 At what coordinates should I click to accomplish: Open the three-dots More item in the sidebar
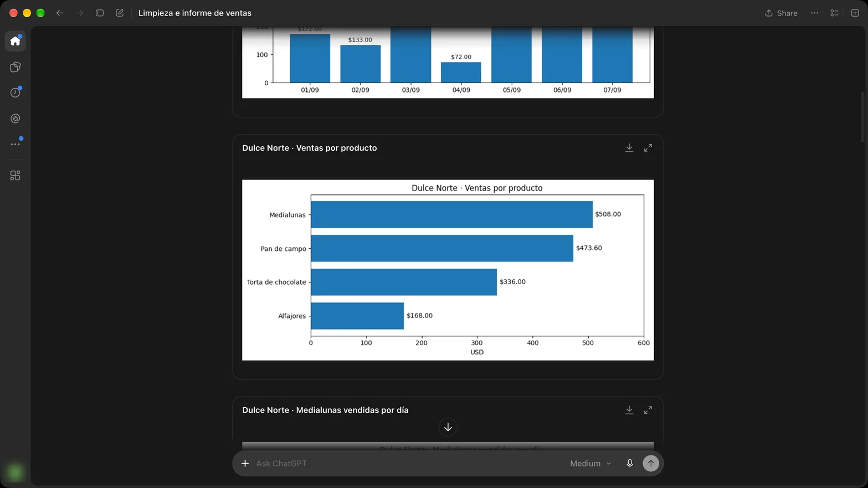pyautogui.click(x=16, y=144)
